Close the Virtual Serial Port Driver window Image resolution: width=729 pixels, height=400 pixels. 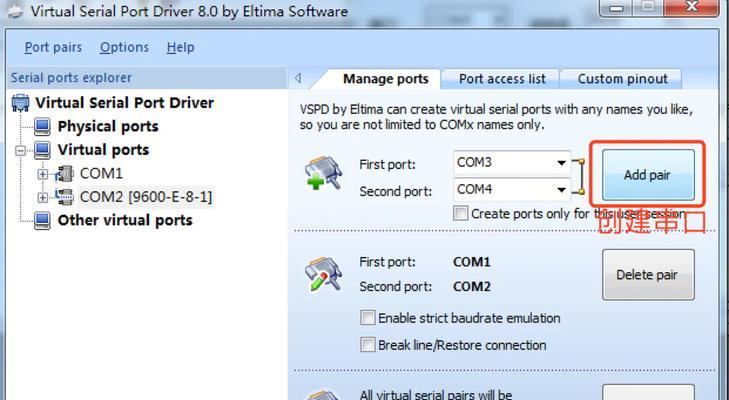pos(692,7)
